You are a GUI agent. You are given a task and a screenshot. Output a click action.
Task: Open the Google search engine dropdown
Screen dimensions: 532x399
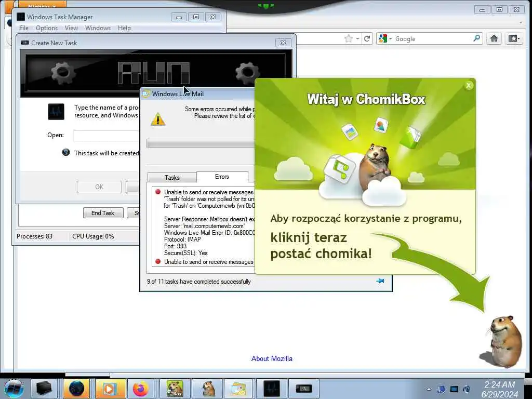385,38
